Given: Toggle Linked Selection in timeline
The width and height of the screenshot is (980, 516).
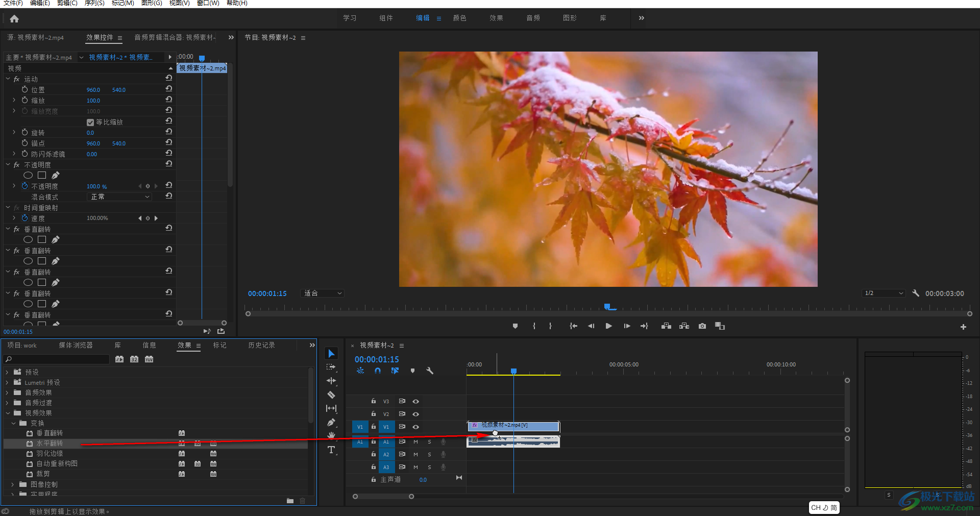Looking at the screenshot, I should pos(395,371).
